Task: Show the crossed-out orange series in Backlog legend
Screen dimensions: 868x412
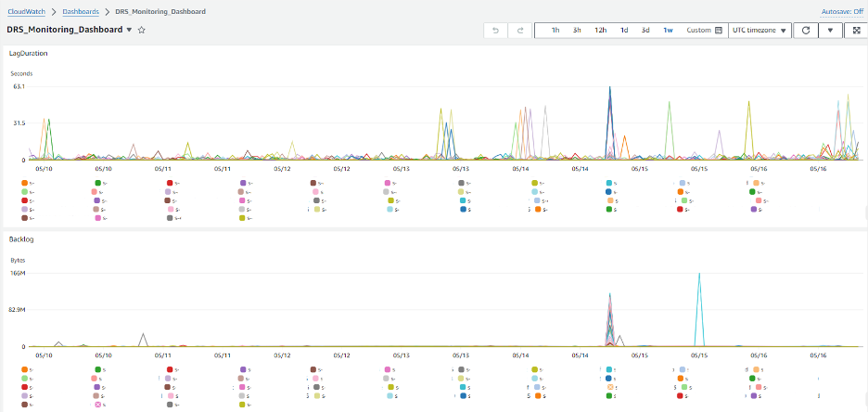Action: (x=610, y=387)
